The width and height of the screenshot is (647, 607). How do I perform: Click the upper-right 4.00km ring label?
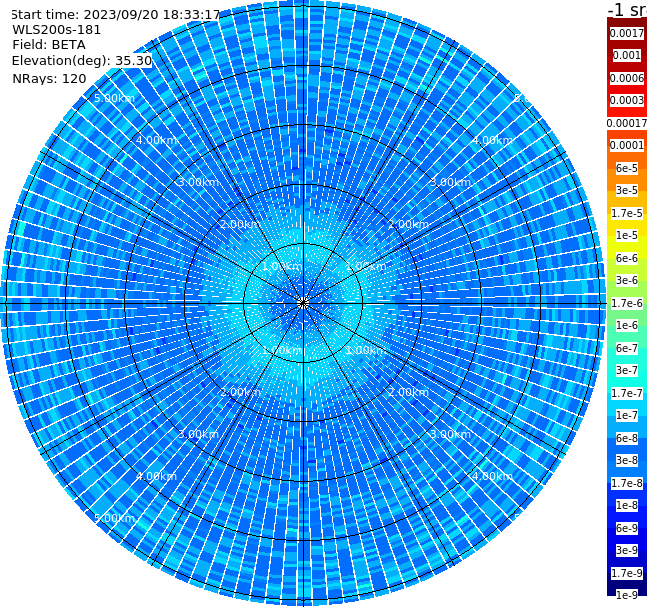click(x=492, y=140)
